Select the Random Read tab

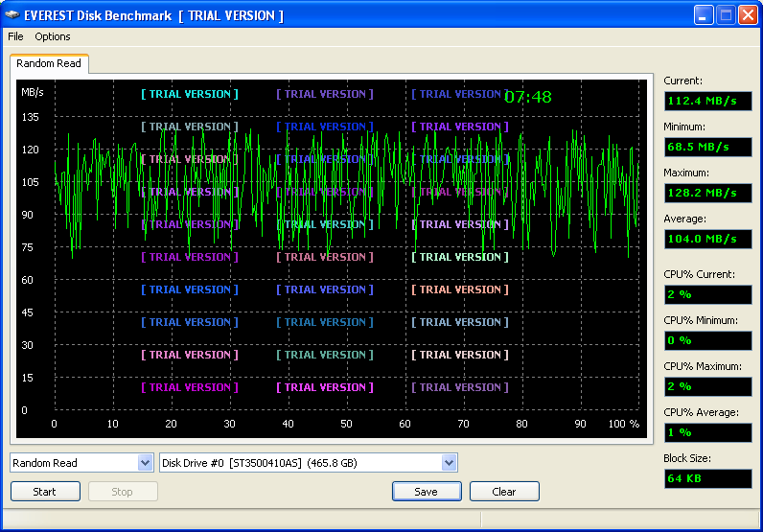[49, 64]
